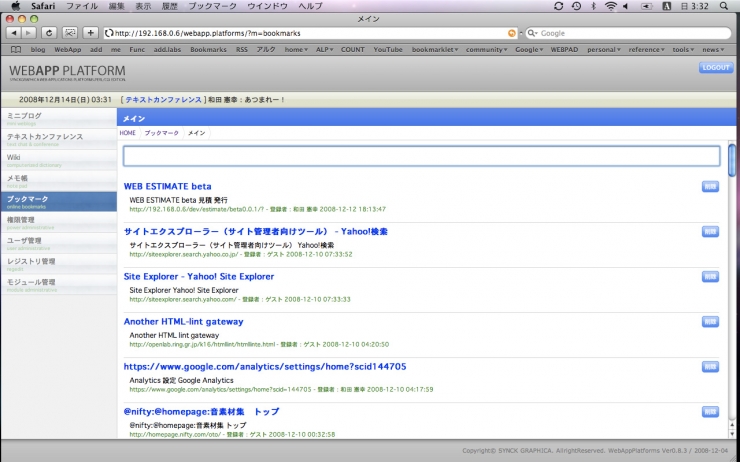
Task: Delete WEB ESTIMATE beta bookmark
Action: [x=710, y=186]
